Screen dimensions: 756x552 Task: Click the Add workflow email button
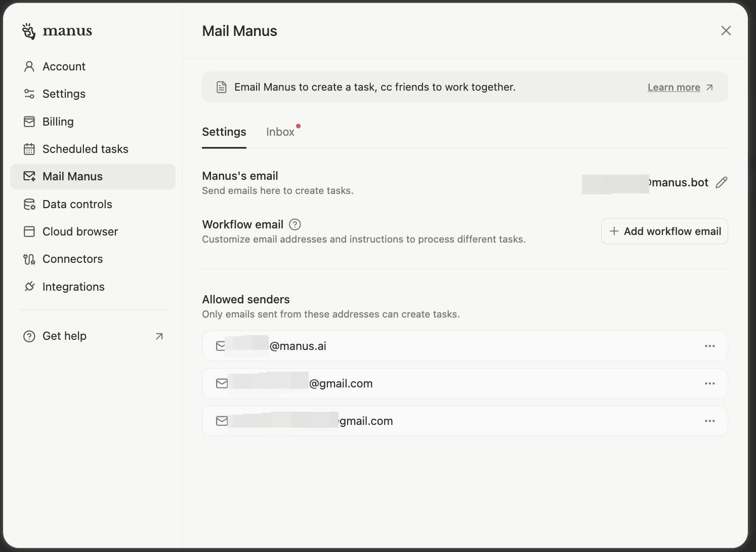pyautogui.click(x=664, y=231)
